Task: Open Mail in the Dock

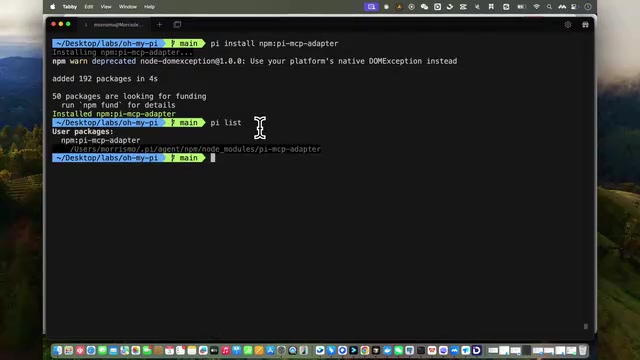Action: (113, 350)
